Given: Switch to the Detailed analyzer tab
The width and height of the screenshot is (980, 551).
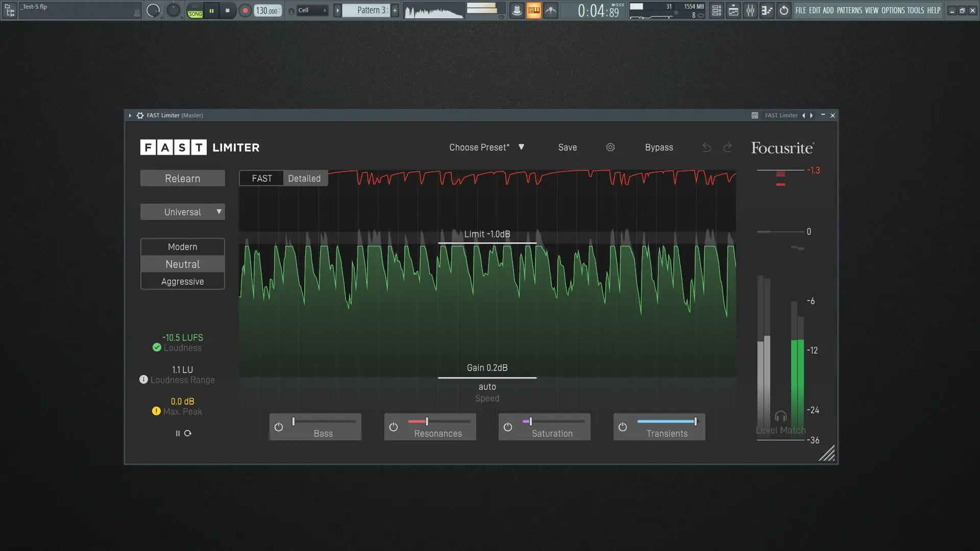Looking at the screenshot, I should click(304, 178).
